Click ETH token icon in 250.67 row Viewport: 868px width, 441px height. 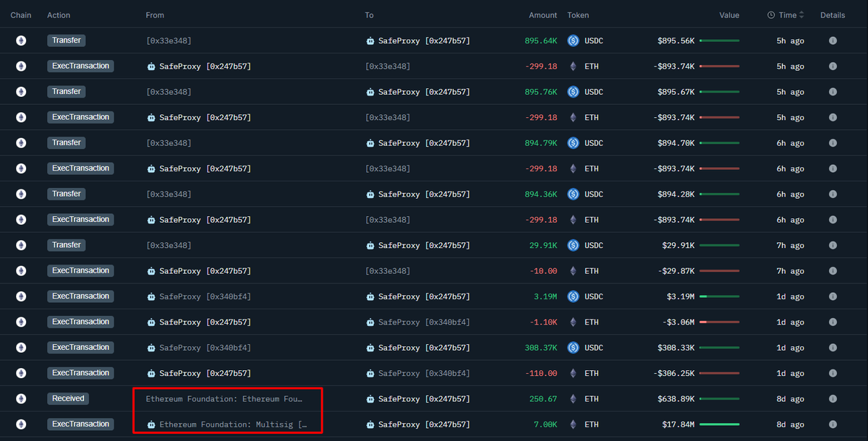574,398
